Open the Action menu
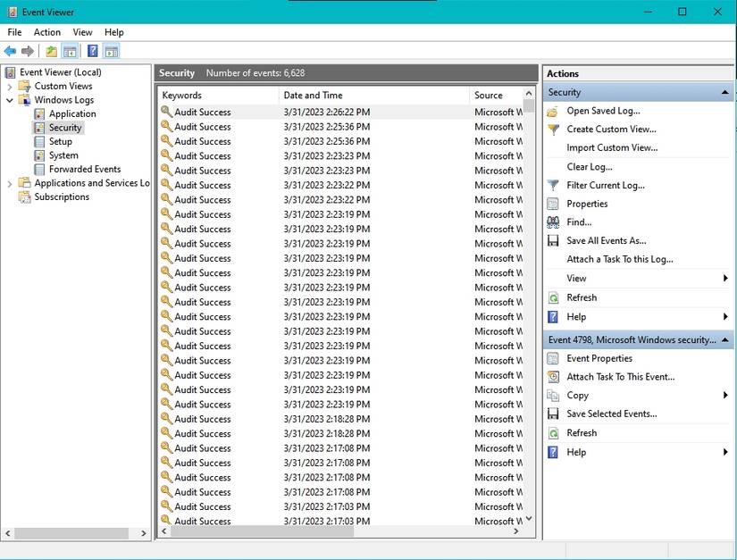Screen dimensions: 737x560 [46, 31]
